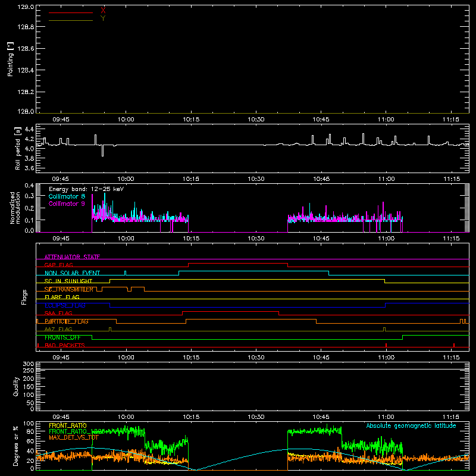Click the 300 Quality tick label
Viewport: 476px width, 476px height.
pyautogui.click(x=28, y=364)
